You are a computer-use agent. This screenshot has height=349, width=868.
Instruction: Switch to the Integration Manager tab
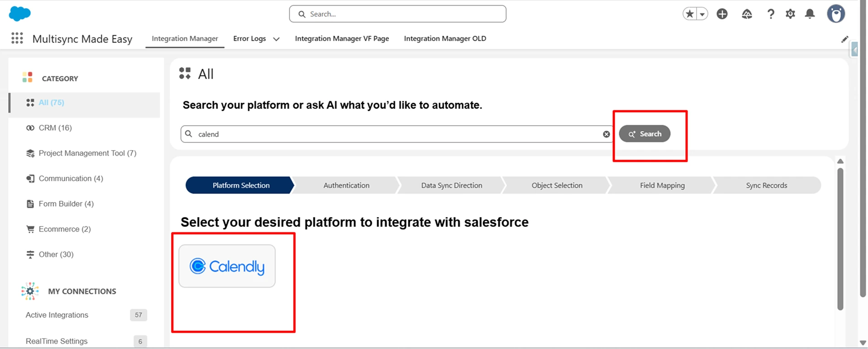click(x=185, y=38)
